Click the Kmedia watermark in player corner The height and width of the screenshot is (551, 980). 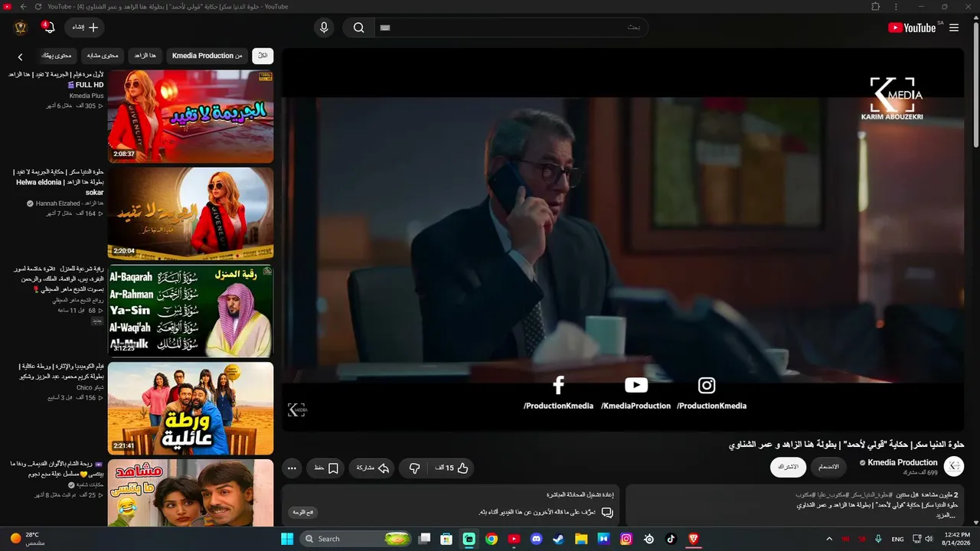[297, 410]
